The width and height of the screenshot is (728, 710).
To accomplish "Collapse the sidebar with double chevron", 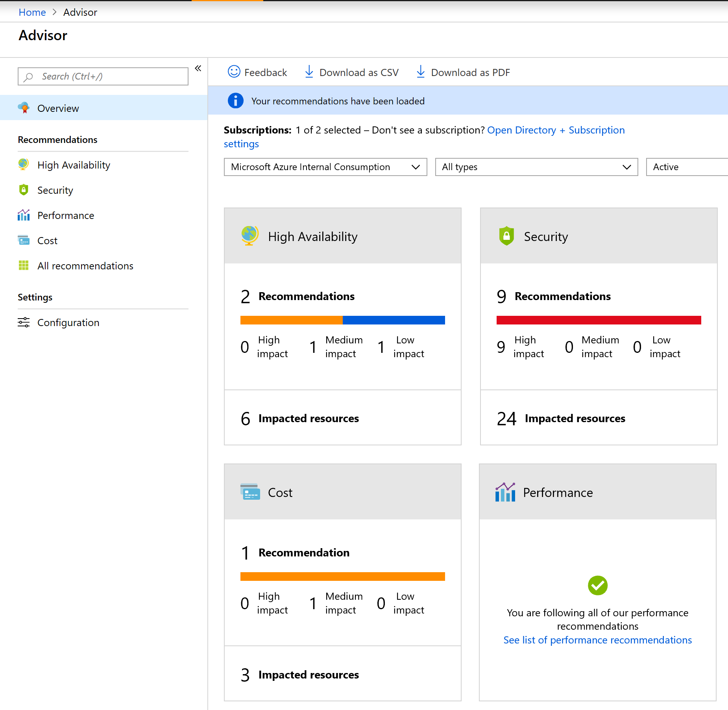I will pos(198,69).
